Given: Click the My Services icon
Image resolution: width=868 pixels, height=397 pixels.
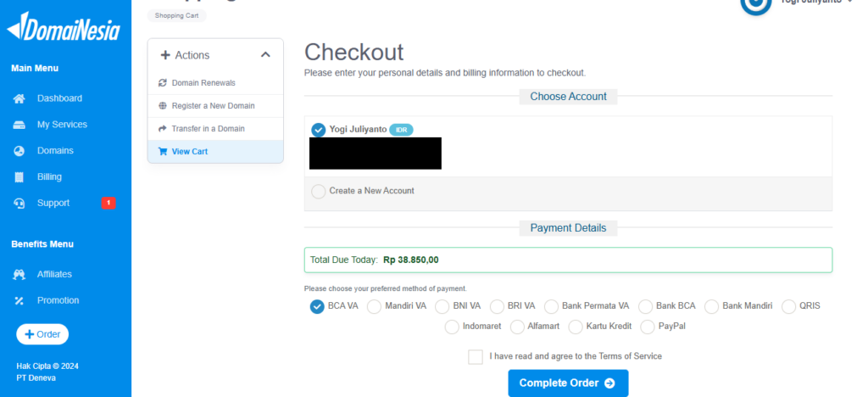Looking at the screenshot, I should pyautogui.click(x=19, y=125).
